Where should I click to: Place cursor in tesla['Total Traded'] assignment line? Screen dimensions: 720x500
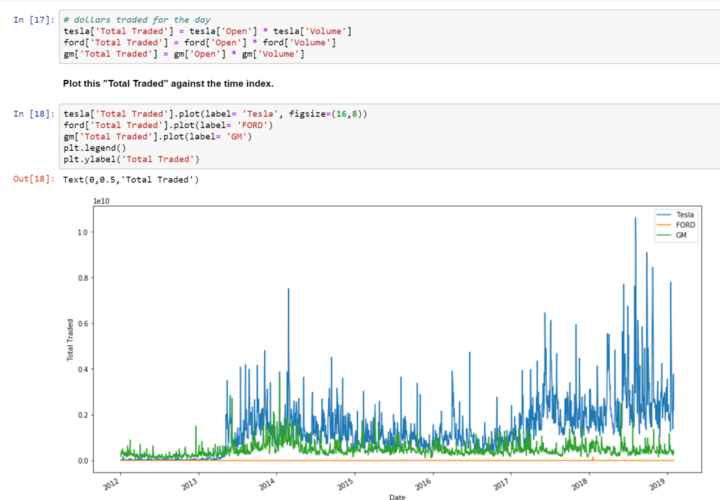(208, 31)
